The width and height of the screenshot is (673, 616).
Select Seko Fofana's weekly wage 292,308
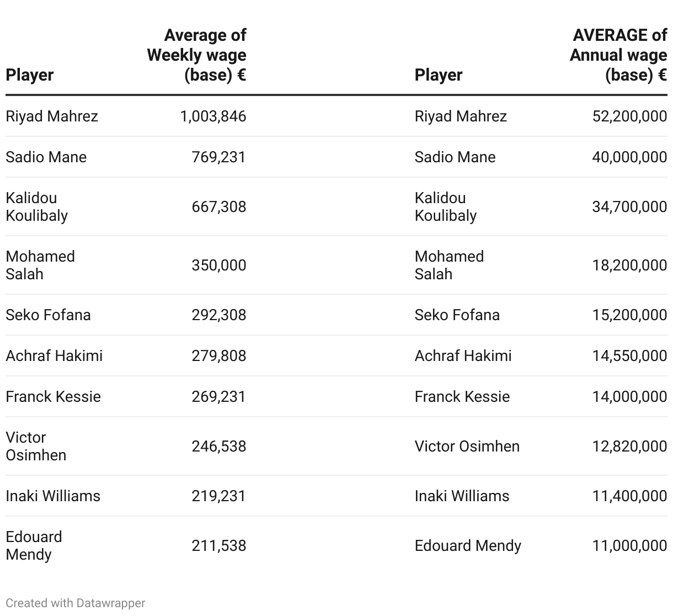pyautogui.click(x=219, y=315)
